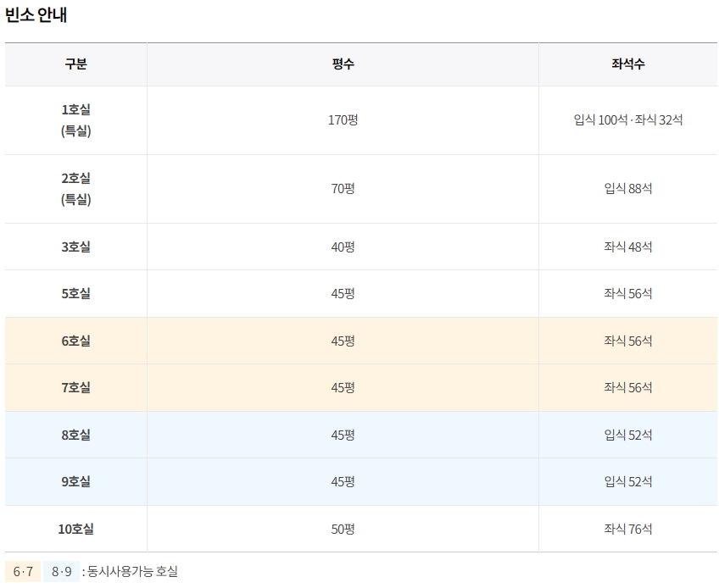
Task: Select the 구분 column header
Action: tap(75, 64)
